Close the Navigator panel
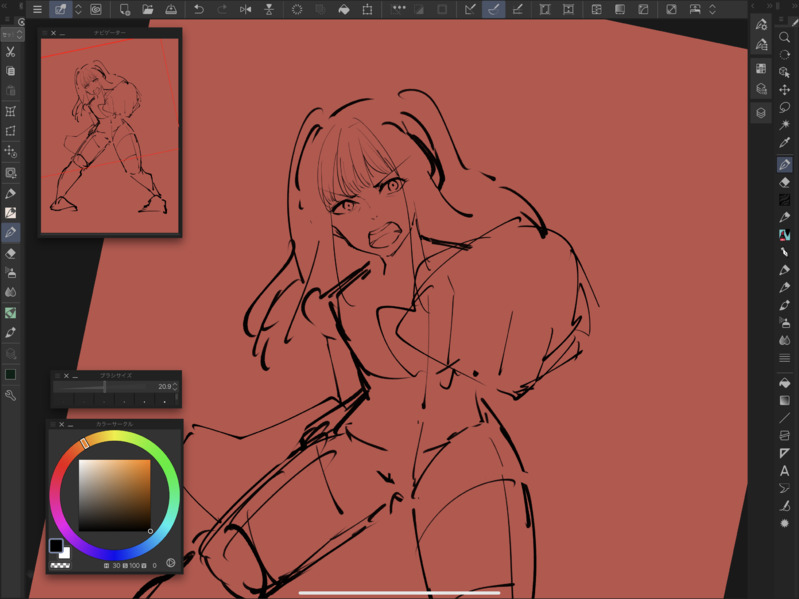Image resolution: width=799 pixels, height=599 pixels. tap(54, 33)
